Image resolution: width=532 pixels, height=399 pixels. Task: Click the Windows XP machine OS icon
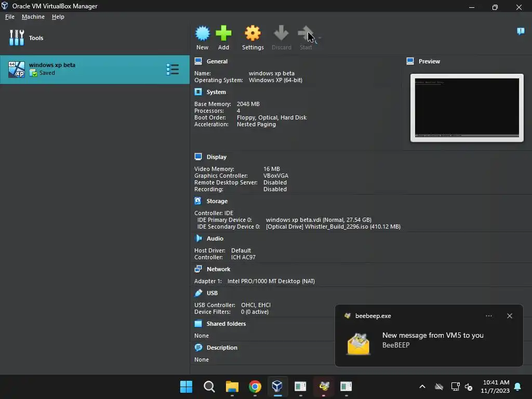(x=17, y=70)
